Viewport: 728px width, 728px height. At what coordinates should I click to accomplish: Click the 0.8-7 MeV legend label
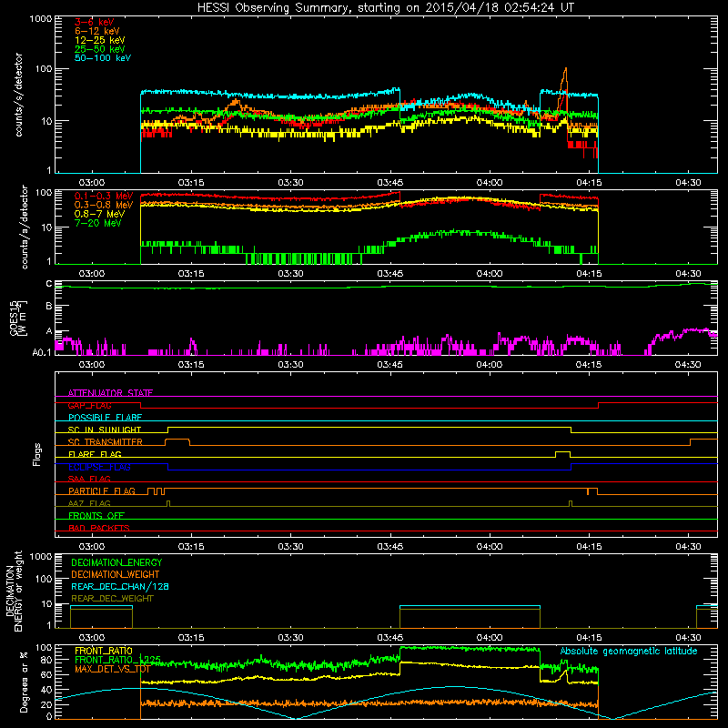coord(100,214)
